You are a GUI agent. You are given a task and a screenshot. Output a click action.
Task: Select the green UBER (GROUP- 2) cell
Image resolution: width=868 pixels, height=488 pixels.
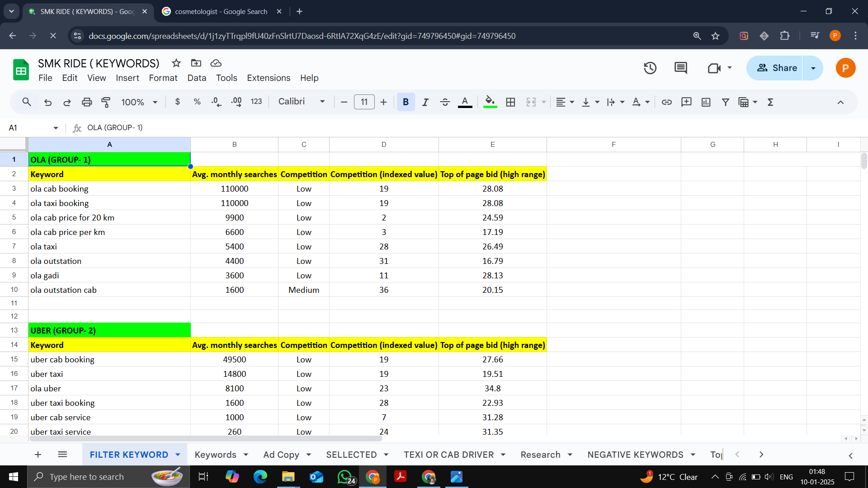(x=109, y=330)
